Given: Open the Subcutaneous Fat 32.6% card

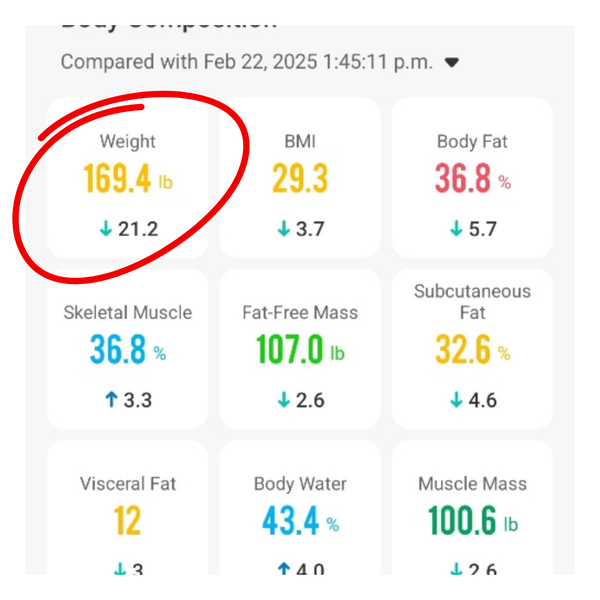Looking at the screenshot, I should tap(473, 349).
